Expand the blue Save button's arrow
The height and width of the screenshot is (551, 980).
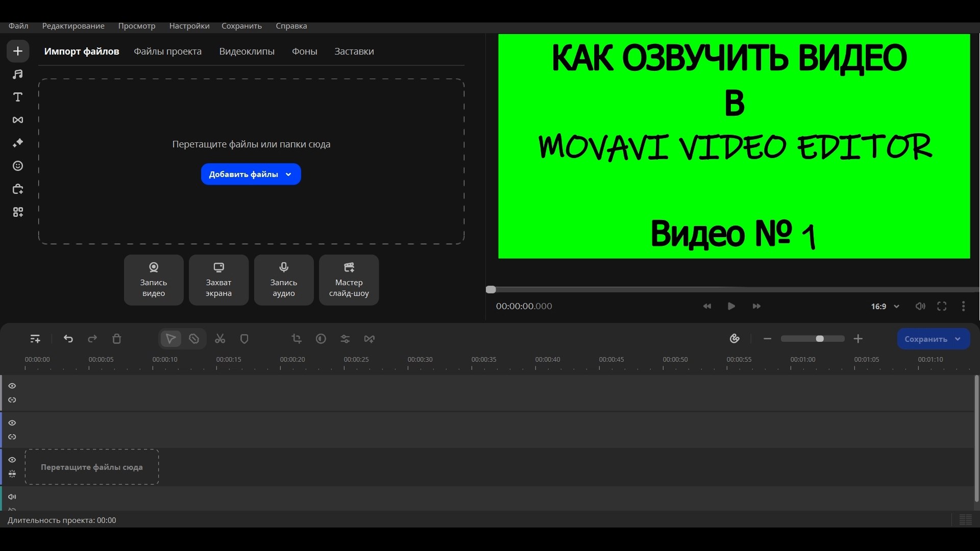958,339
